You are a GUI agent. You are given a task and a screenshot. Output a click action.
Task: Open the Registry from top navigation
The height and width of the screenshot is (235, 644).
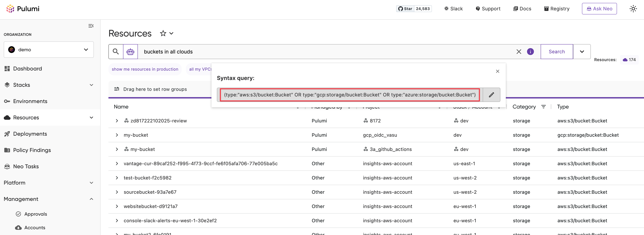point(556,8)
